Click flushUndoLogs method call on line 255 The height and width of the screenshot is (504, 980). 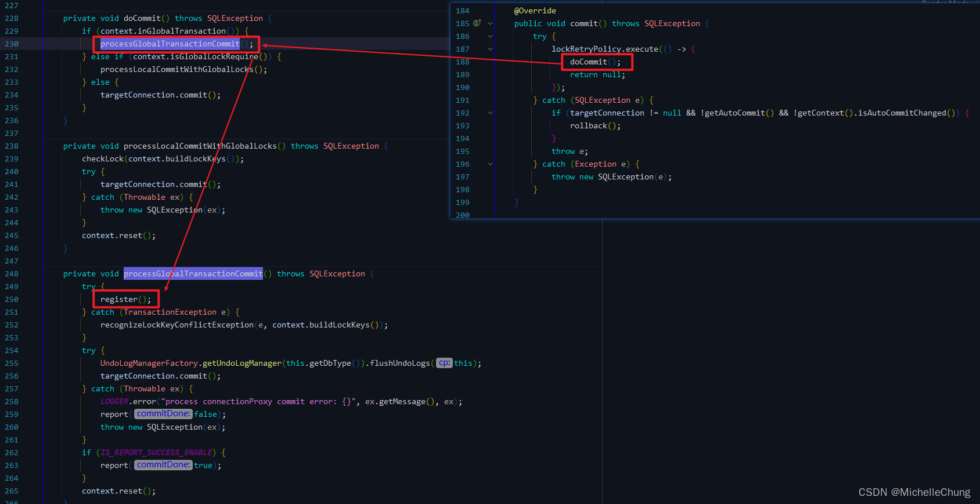(400, 363)
